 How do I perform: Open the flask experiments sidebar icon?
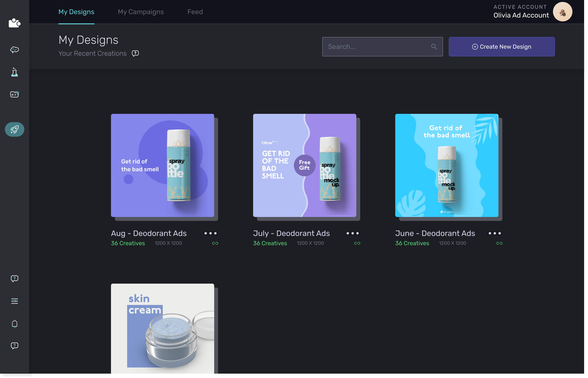pyautogui.click(x=14, y=72)
